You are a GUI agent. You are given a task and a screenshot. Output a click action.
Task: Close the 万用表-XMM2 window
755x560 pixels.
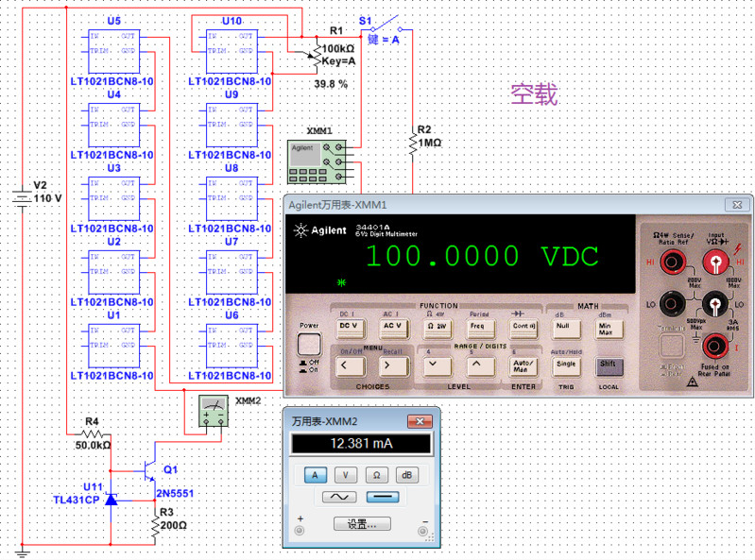[x=415, y=421]
